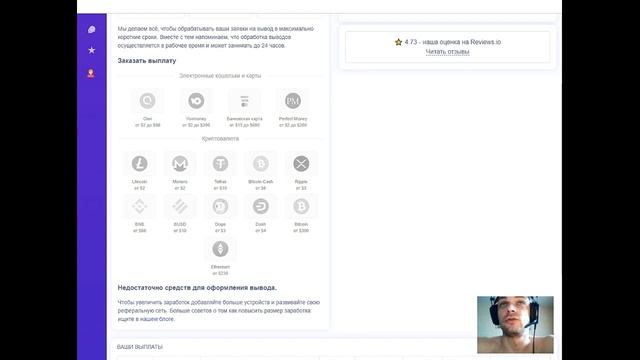Select Monero cryptocurrency payout
Screen dimensions: 640x360
tap(180, 164)
